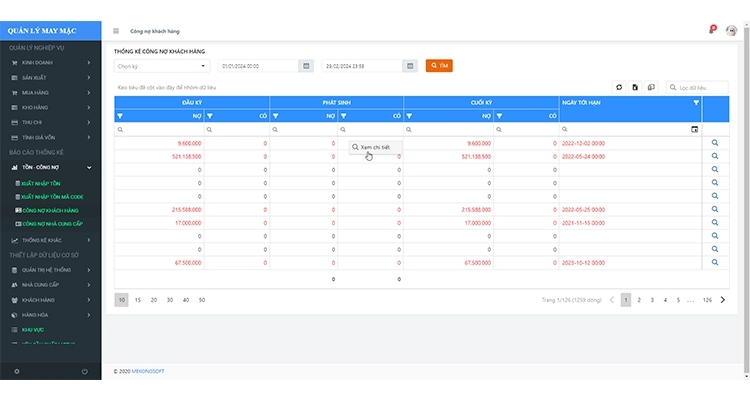Set page size to 20 rows
The width and height of the screenshot is (750, 400).
[154, 300]
